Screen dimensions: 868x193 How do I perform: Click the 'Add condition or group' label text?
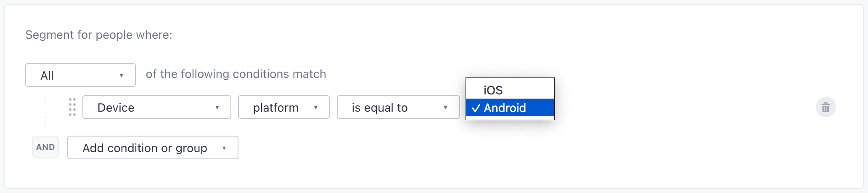145,148
